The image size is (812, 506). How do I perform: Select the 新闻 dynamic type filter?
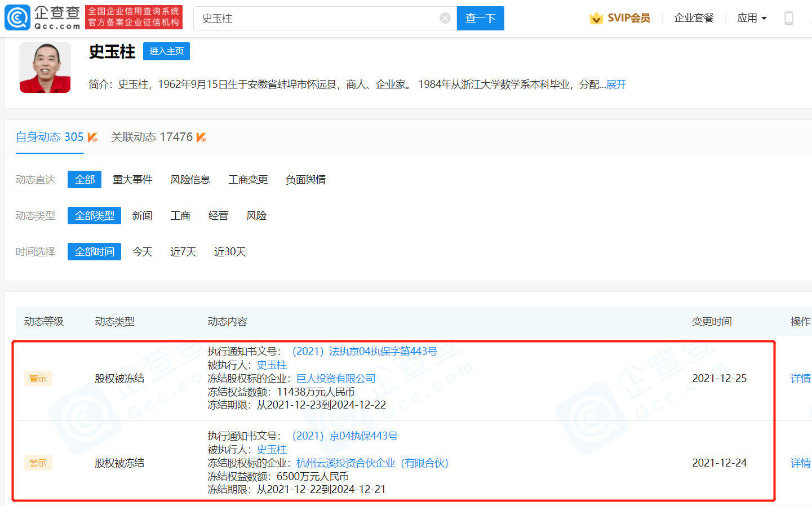click(142, 215)
